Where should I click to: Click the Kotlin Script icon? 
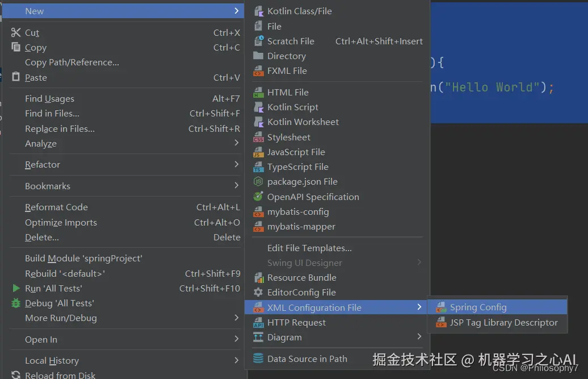[x=259, y=107]
